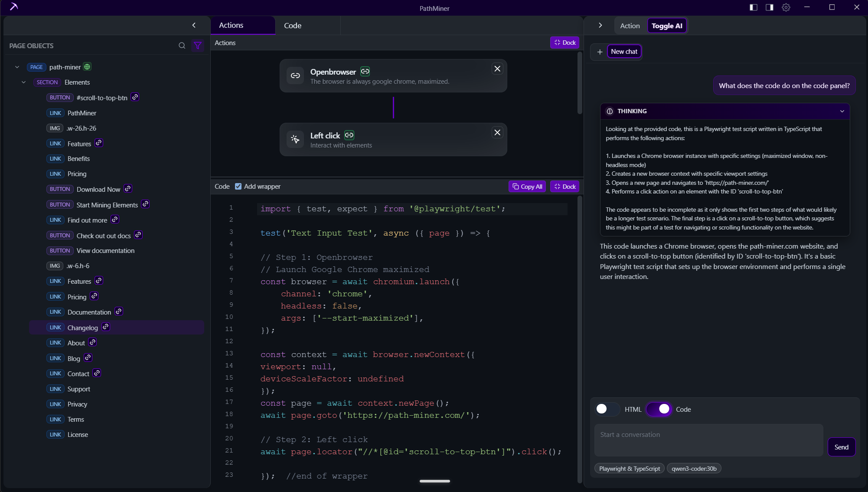Toggle the Add wrapper checkbox

[238, 186]
